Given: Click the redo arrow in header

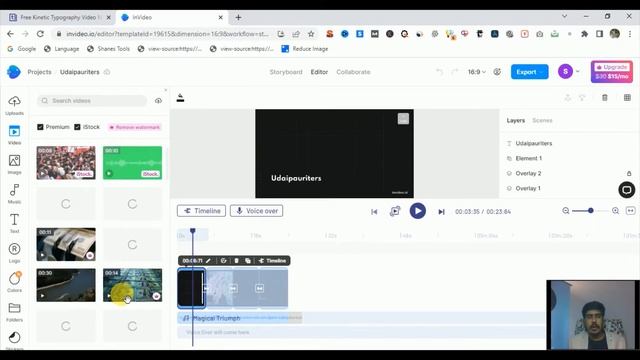Looking at the screenshot, I should (455, 72).
